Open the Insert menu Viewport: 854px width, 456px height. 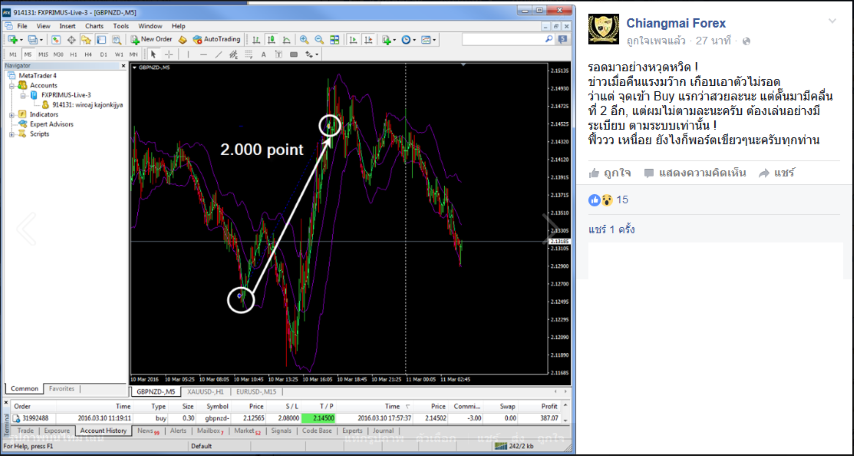(68, 26)
